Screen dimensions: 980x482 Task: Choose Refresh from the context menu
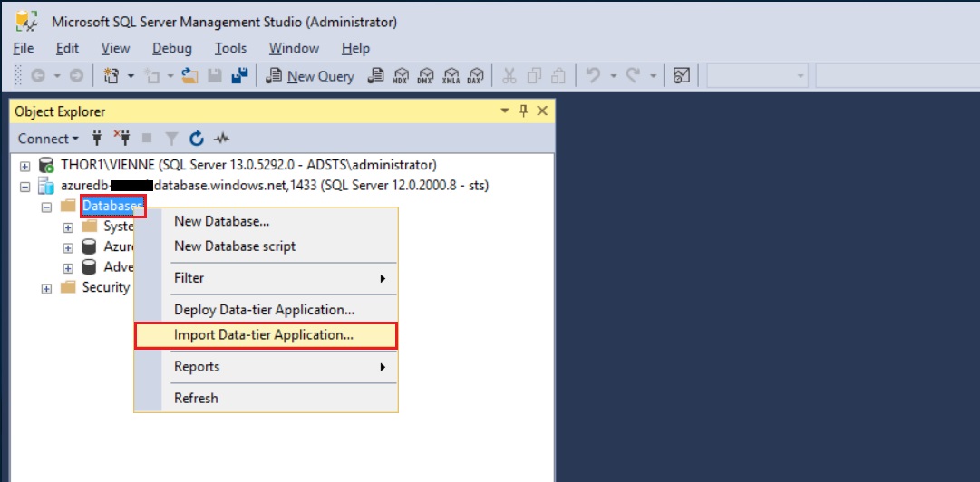(x=267, y=398)
